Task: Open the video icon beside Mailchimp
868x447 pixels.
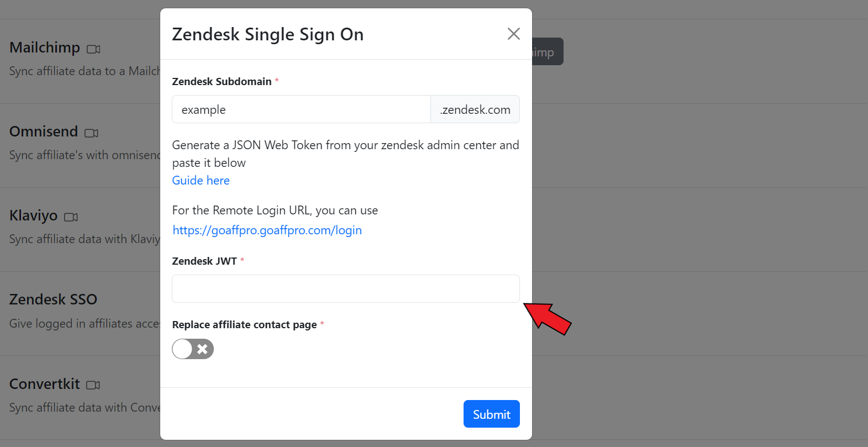Action: 93,49
